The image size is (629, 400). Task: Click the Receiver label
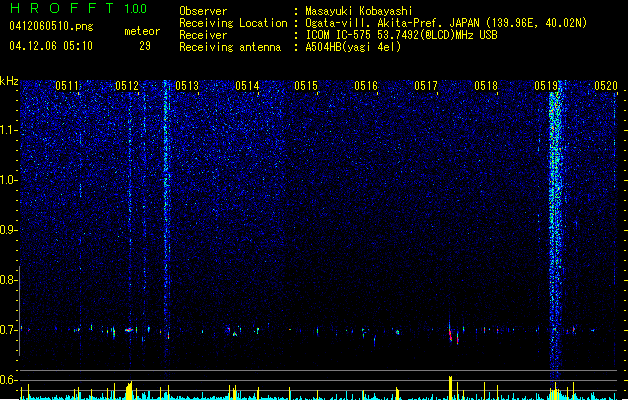click(x=203, y=35)
